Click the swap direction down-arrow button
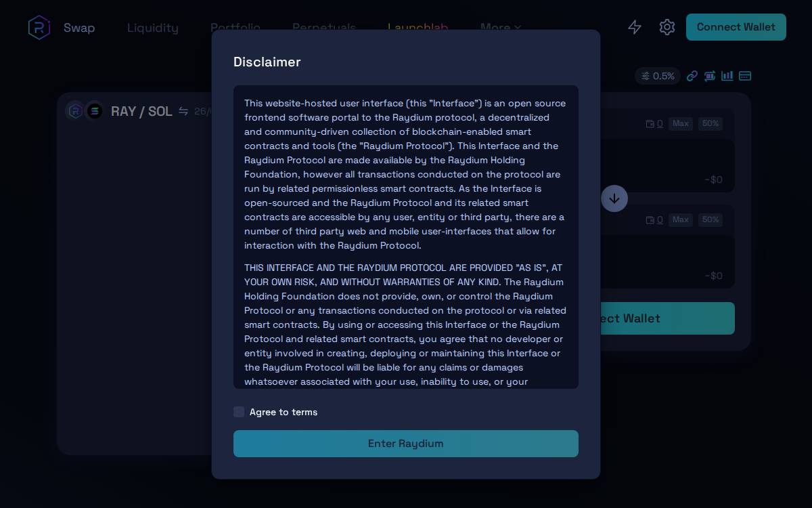 point(614,198)
